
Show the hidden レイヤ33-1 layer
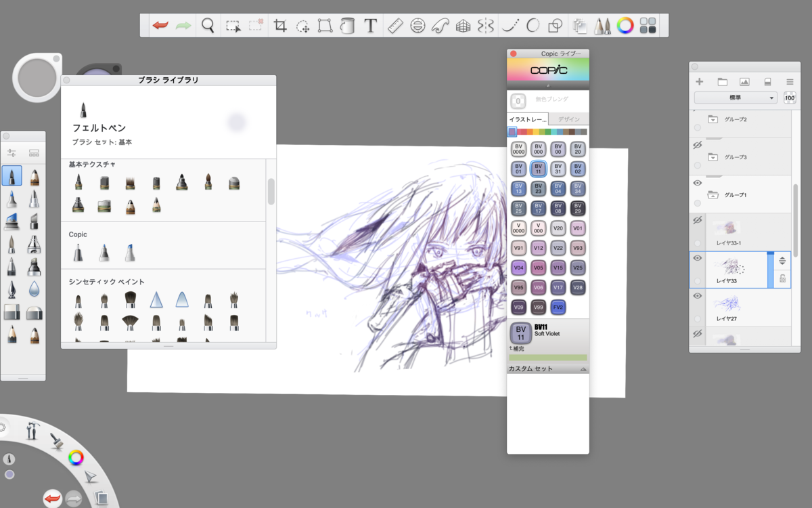(698, 221)
